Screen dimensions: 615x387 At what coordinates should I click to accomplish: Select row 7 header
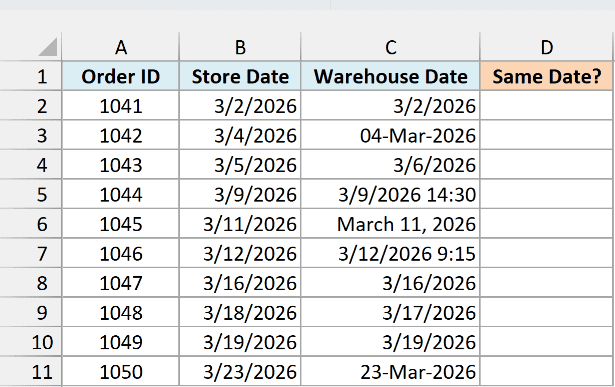tap(31, 253)
